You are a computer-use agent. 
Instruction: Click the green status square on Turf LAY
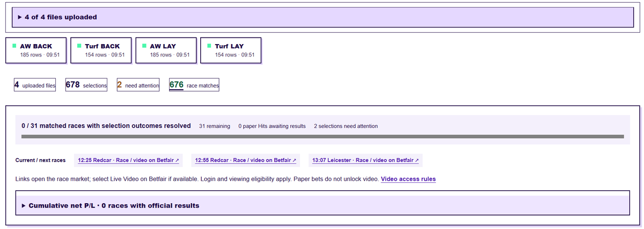(x=209, y=46)
